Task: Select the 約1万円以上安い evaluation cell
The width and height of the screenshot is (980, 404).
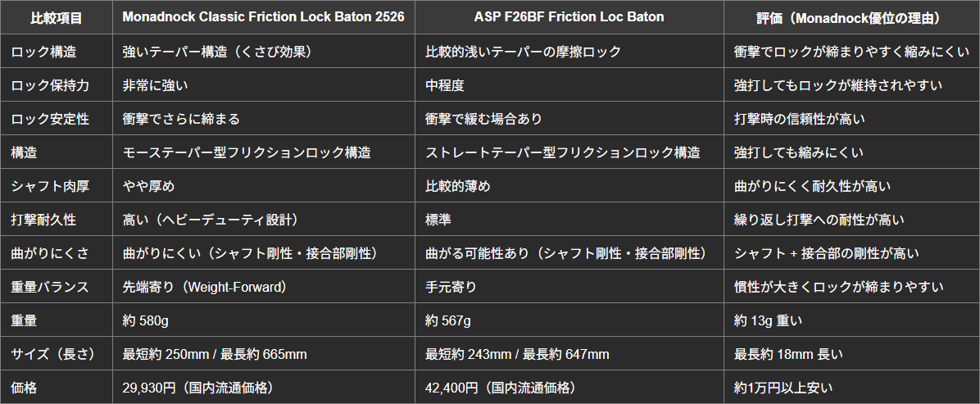Action: click(790, 388)
